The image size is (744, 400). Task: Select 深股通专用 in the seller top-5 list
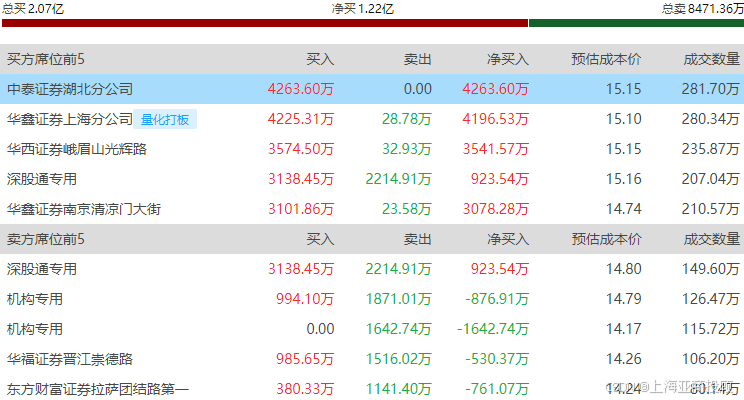pos(42,269)
